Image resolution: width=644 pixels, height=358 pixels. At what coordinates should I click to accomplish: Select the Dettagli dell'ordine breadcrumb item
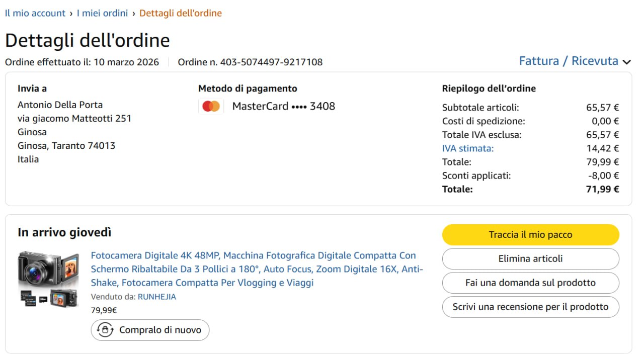[181, 13]
